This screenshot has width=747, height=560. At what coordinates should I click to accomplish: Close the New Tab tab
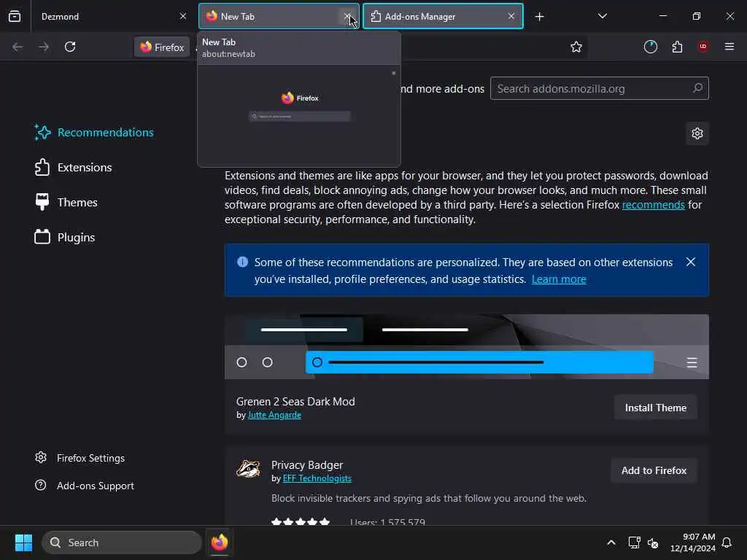coord(348,16)
